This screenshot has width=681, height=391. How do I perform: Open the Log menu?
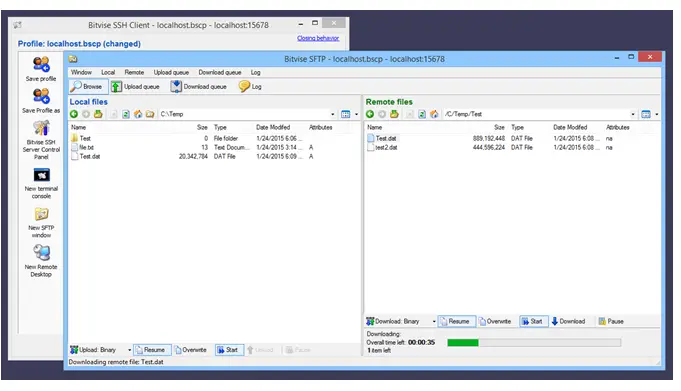tap(255, 72)
